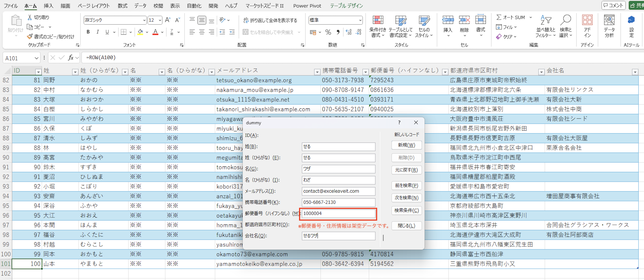The width and height of the screenshot is (644, 280).
Task: Open the ファイル tab
Action: coord(11,6)
